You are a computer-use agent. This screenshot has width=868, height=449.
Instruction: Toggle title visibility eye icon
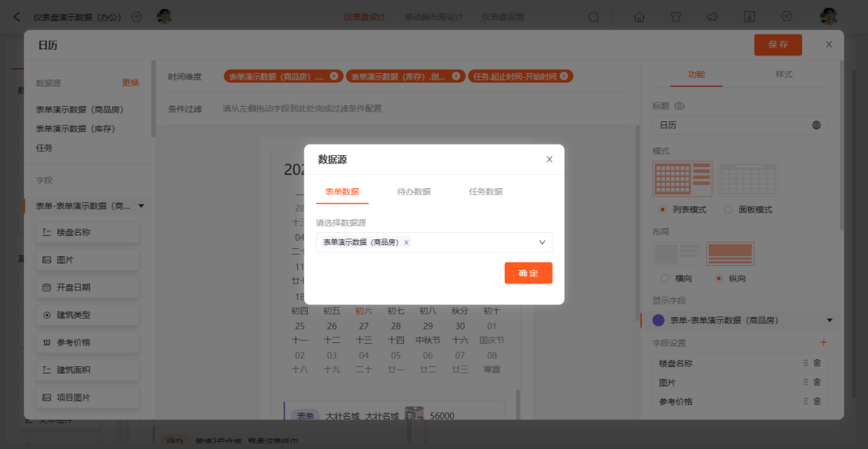[680, 105]
